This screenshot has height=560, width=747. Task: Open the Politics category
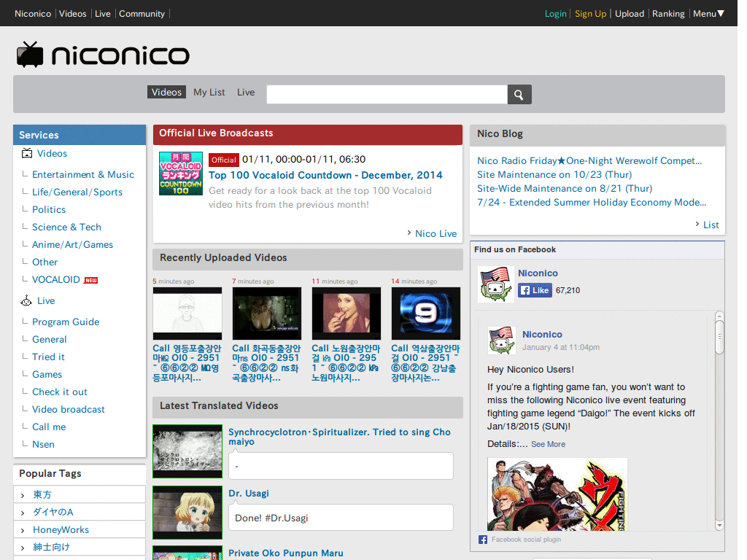tap(49, 209)
